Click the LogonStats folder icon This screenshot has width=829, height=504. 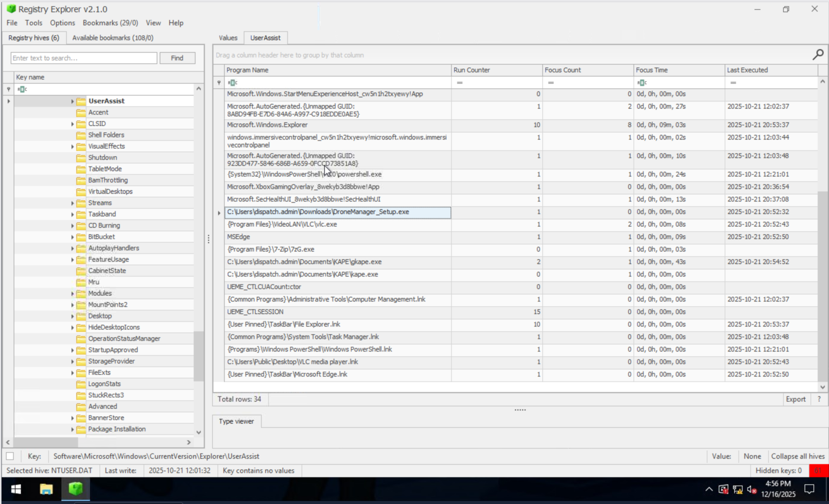click(x=81, y=384)
